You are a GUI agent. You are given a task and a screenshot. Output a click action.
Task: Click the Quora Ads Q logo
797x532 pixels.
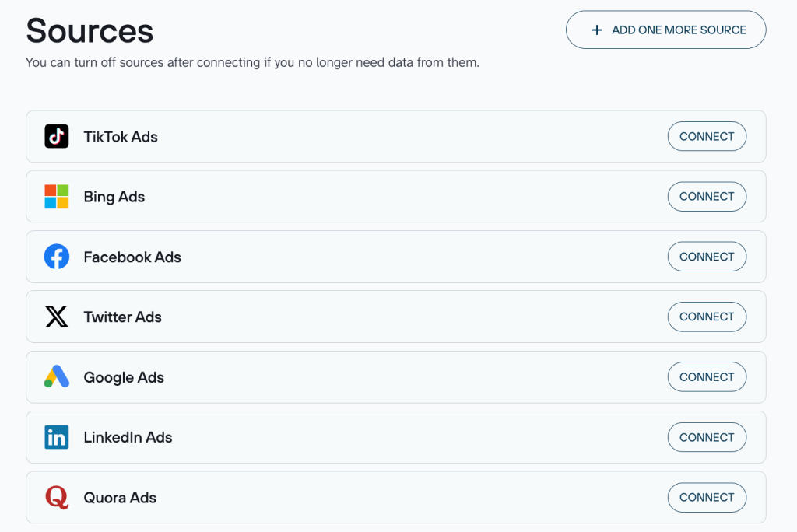tap(57, 497)
